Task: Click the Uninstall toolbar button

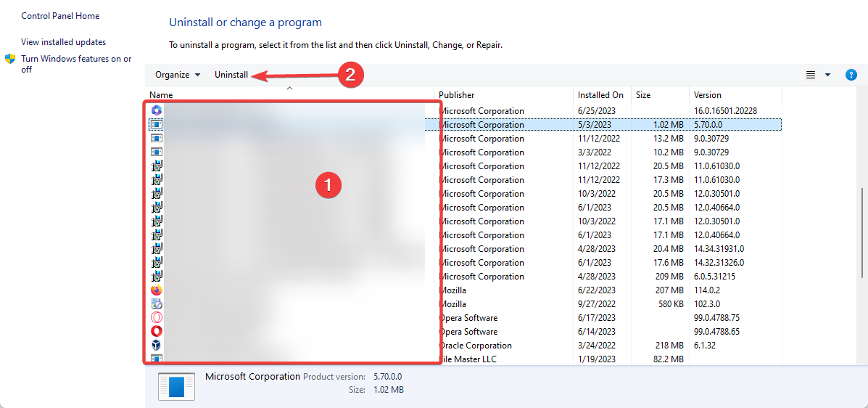Action: coord(231,75)
